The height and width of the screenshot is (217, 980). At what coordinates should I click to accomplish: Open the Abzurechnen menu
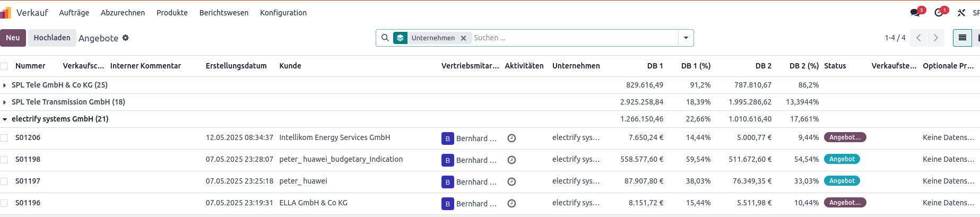pyautogui.click(x=123, y=13)
